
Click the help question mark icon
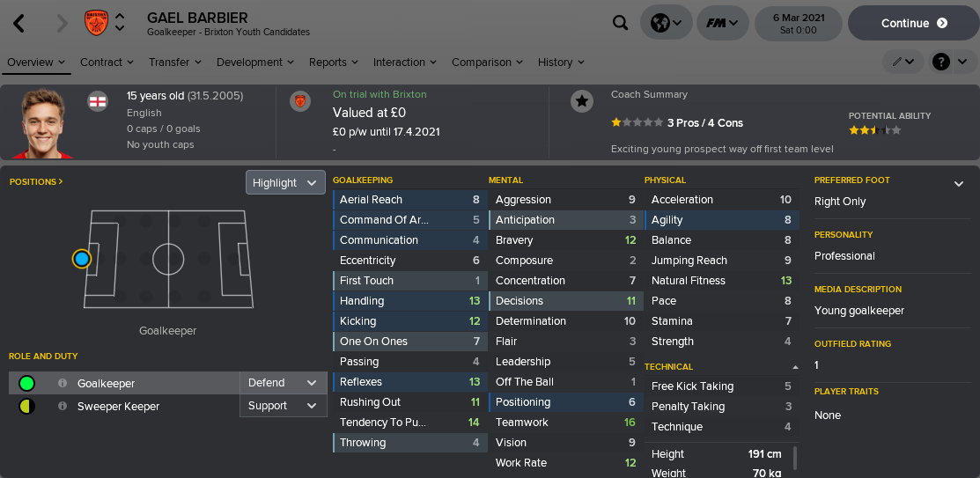(x=941, y=62)
